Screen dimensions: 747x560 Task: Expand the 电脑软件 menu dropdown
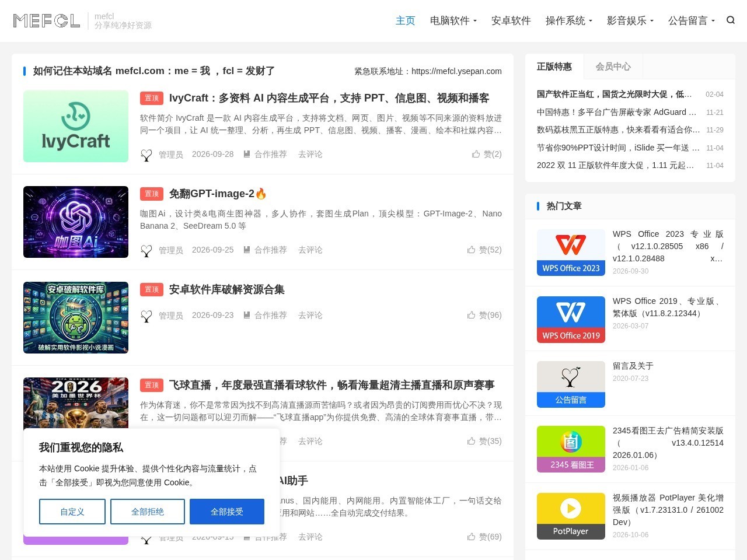pyautogui.click(x=453, y=20)
